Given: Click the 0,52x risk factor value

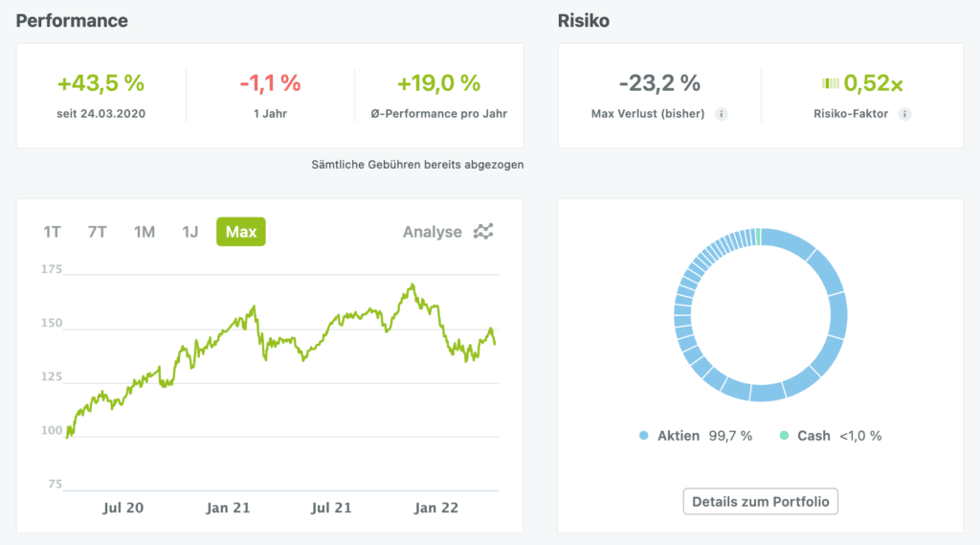Looking at the screenshot, I should click(873, 84).
